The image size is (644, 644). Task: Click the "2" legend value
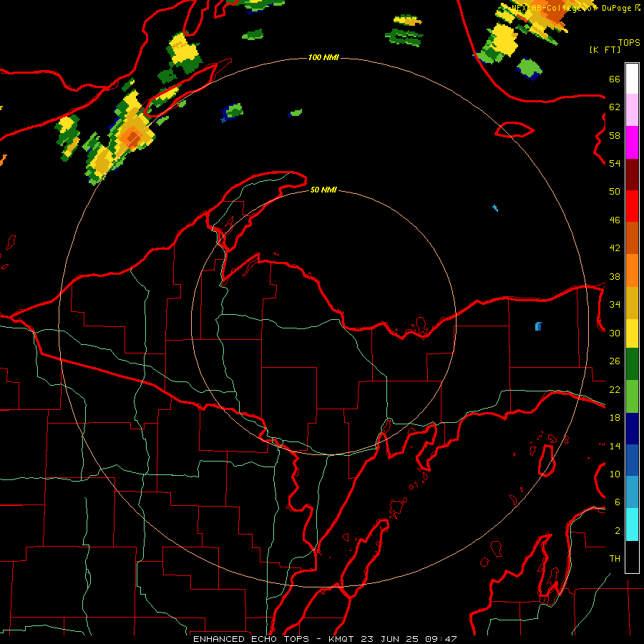[617, 531]
